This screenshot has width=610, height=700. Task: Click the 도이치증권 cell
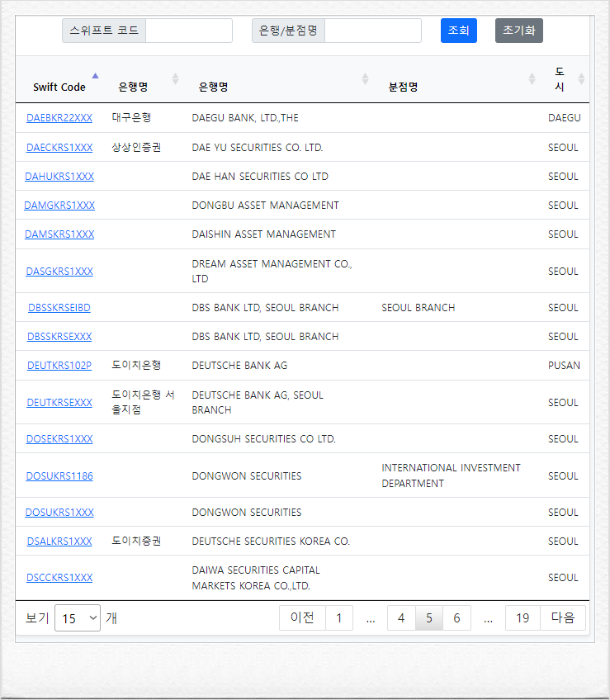(136, 541)
